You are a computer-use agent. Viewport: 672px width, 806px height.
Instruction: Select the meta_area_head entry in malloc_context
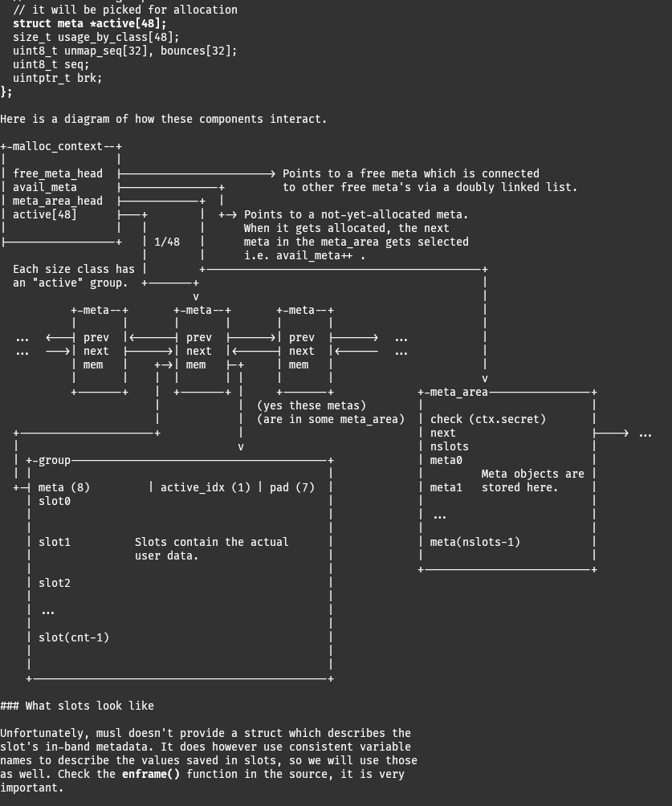pyautogui.click(x=58, y=201)
